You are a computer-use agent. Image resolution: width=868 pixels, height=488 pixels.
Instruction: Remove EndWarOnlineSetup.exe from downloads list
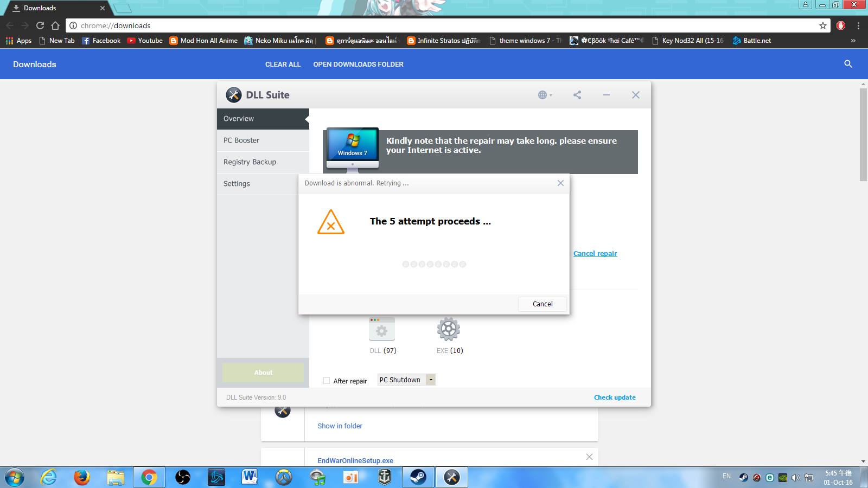[x=589, y=457]
